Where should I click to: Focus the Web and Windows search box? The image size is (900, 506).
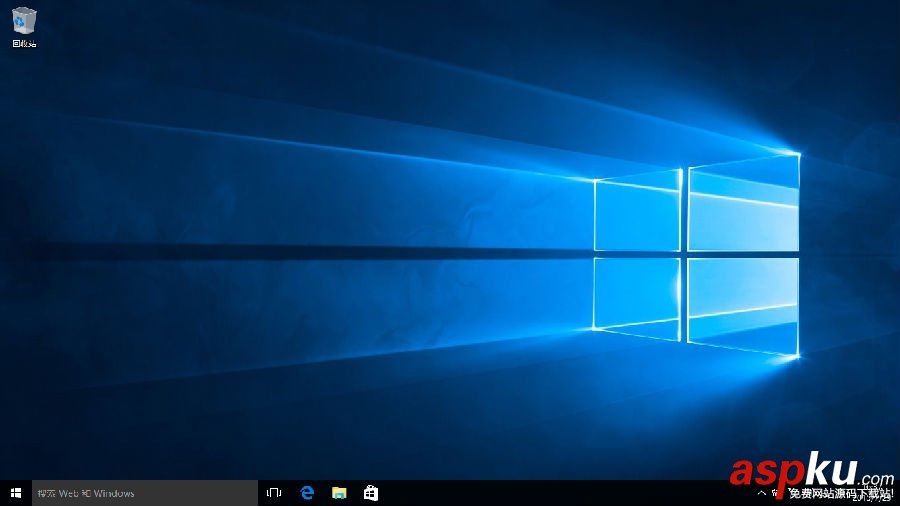click(145, 493)
